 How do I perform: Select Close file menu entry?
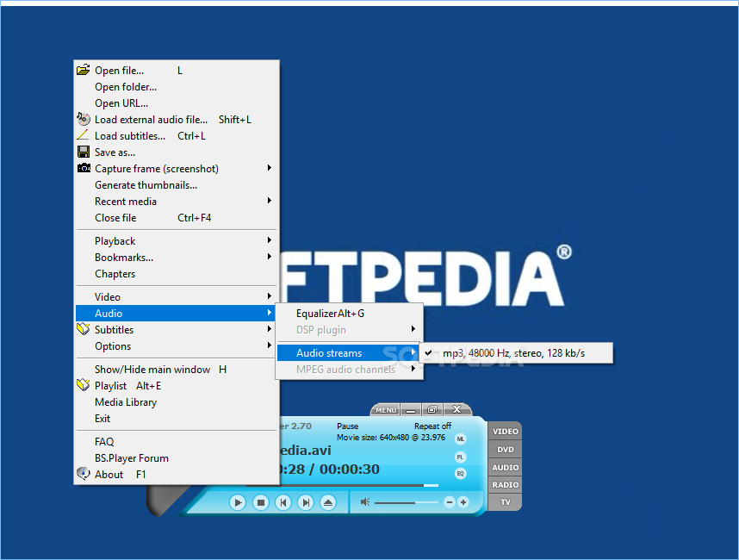tap(177, 218)
